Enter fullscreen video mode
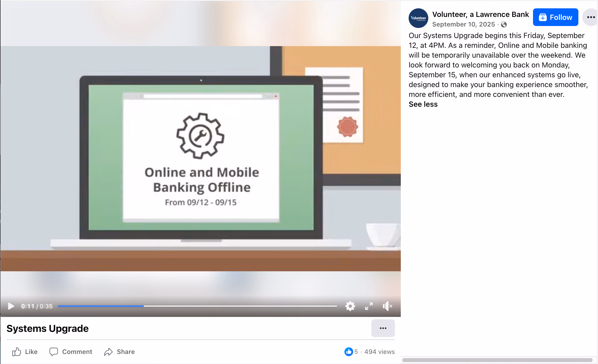Screen dimensions: 598x364 click(x=369, y=306)
